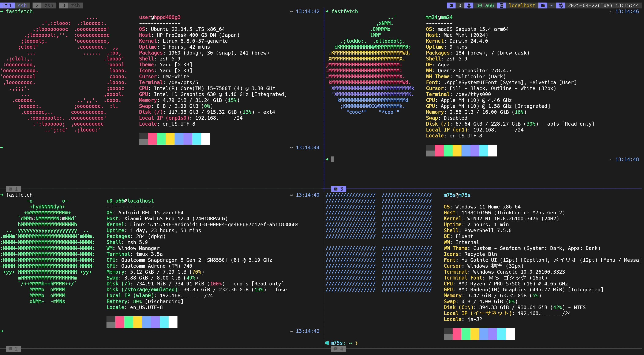Viewport: 644px width, 355px height.
Task: Click the fastfetch command in the Ubuntu pane
Action: click(x=19, y=11)
